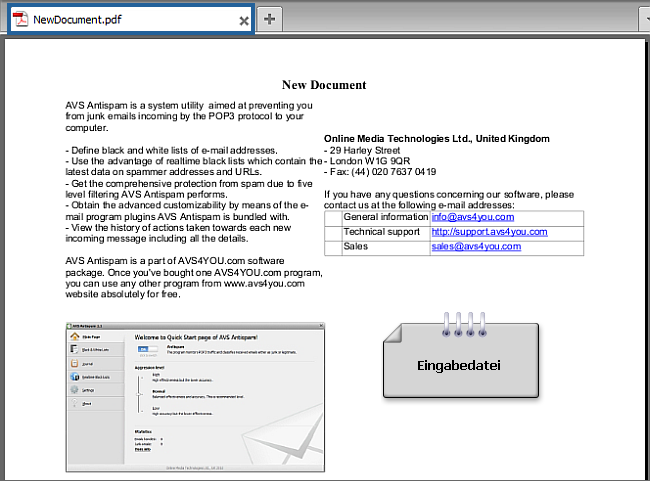
Task: Click the Fax number line
Action: [x=380, y=172]
